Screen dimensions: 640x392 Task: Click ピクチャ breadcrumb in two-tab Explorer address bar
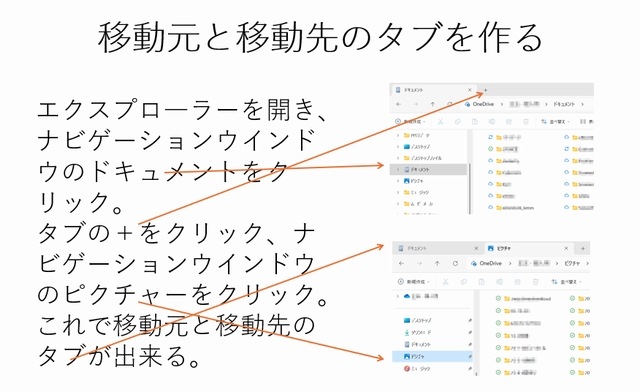click(572, 264)
